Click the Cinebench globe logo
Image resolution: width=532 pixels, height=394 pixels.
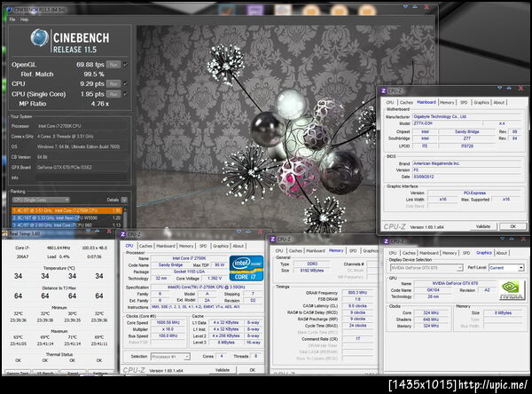pos(39,37)
